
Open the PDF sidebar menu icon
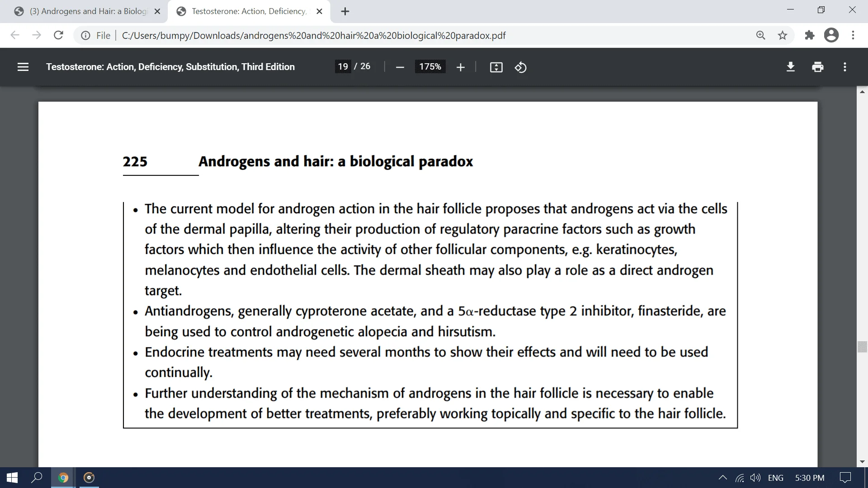tap(23, 67)
